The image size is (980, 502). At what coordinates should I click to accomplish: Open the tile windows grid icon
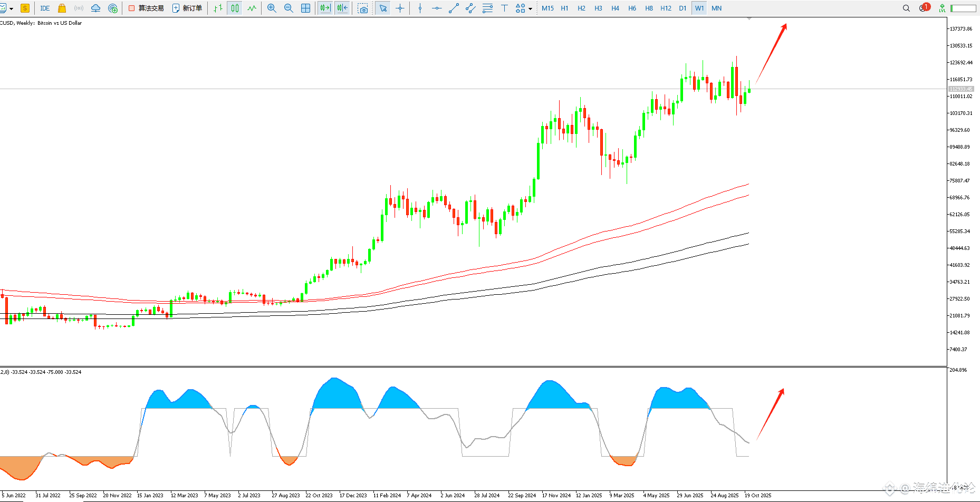(x=305, y=8)
